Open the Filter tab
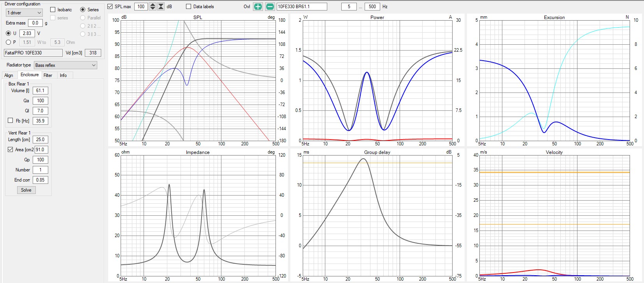This screenshot has height=283, width=644. click(48, 75)
